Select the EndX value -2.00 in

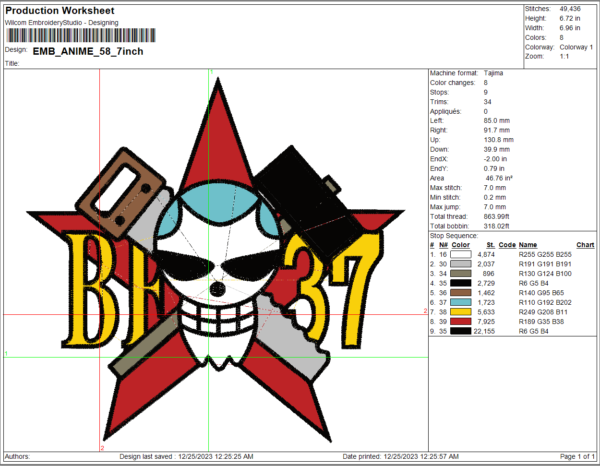coord(495,159)
